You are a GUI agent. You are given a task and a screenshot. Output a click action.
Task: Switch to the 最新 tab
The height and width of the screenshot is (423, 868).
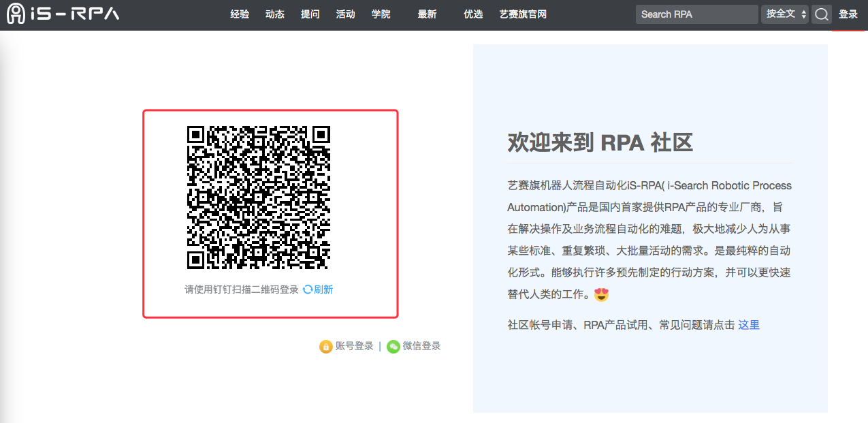(x=427, y=14)
